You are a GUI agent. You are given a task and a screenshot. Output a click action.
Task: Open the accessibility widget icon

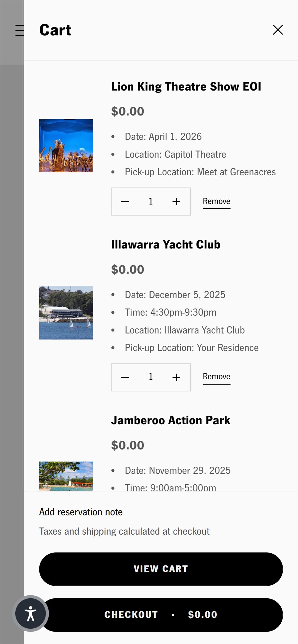click(x=31, y=613)
